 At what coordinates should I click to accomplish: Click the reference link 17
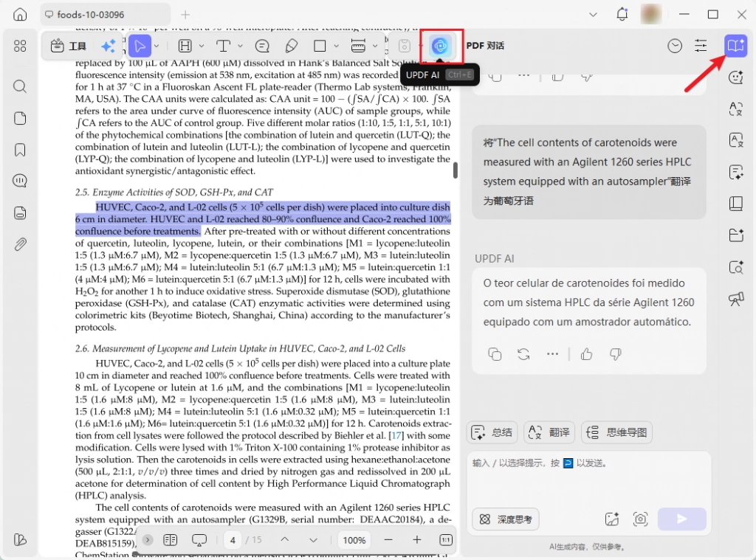tap(396, 435)
